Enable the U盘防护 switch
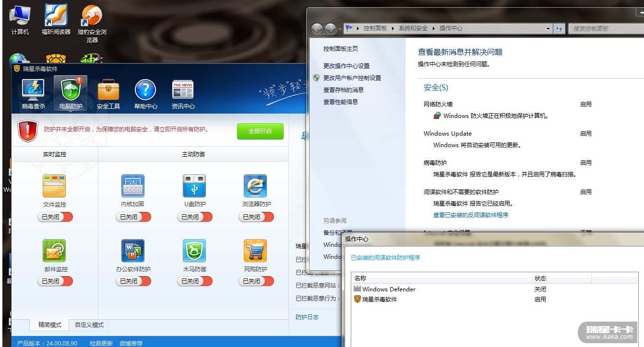The height and width of the screenshot is (347, 644). pos(195,217)
